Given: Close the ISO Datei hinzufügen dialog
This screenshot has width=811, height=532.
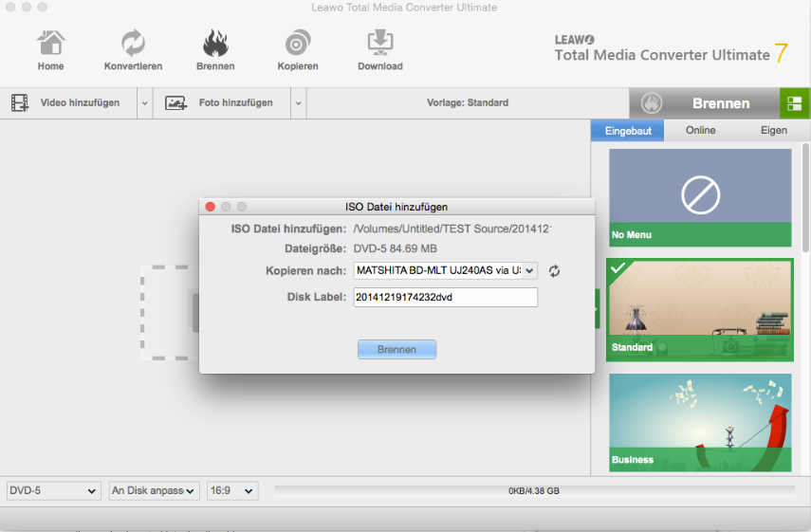Looking at the screenshot, I should [210, 207].
